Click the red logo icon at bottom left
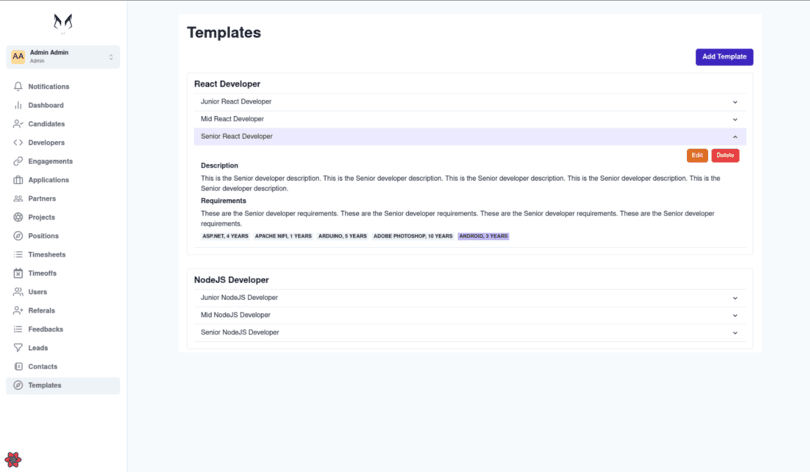 point(13,460)
